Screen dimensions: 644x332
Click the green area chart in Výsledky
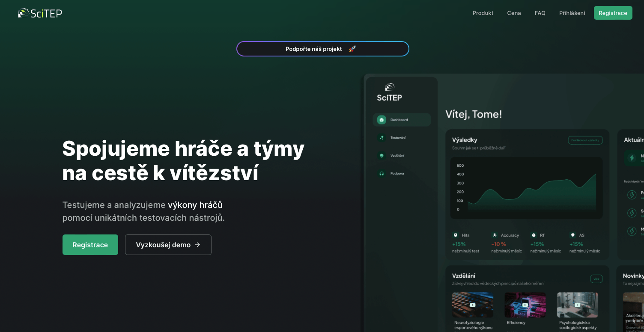pos(531,193)
